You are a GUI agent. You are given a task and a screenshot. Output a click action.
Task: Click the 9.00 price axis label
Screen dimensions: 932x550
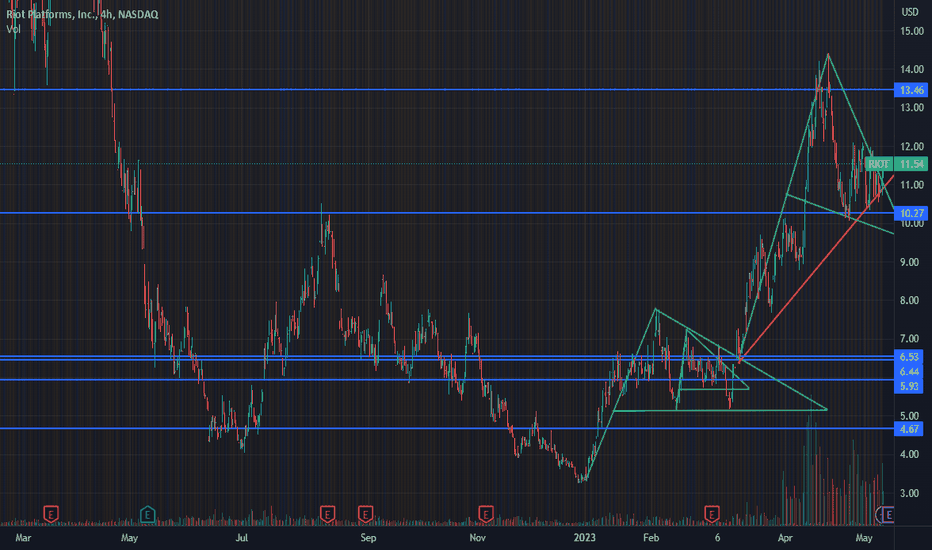pyautogui.click(x=909, y=262)
